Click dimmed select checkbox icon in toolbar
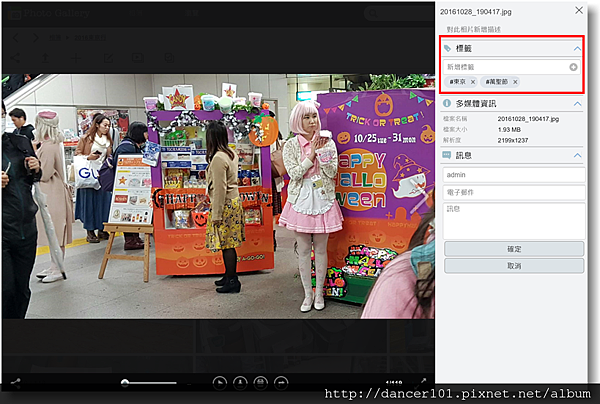 [169, 58]
